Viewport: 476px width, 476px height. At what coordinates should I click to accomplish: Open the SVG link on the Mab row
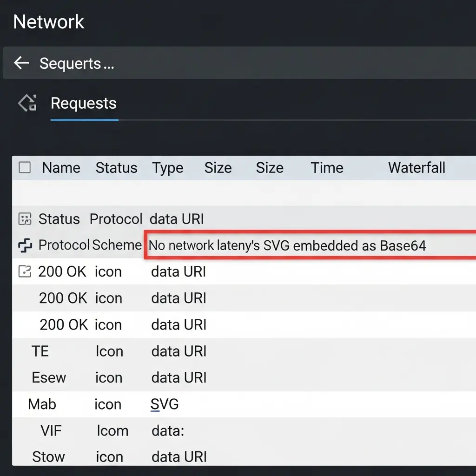click(165, 404)
